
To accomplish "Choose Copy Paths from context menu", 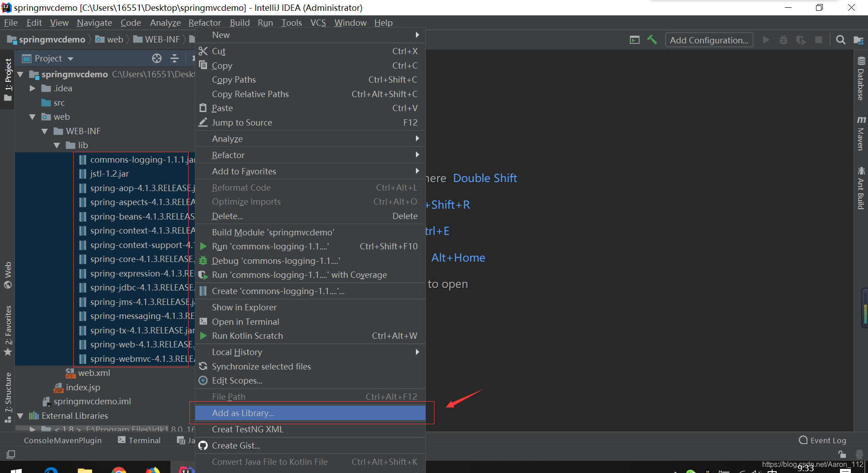I will point(310,80).
